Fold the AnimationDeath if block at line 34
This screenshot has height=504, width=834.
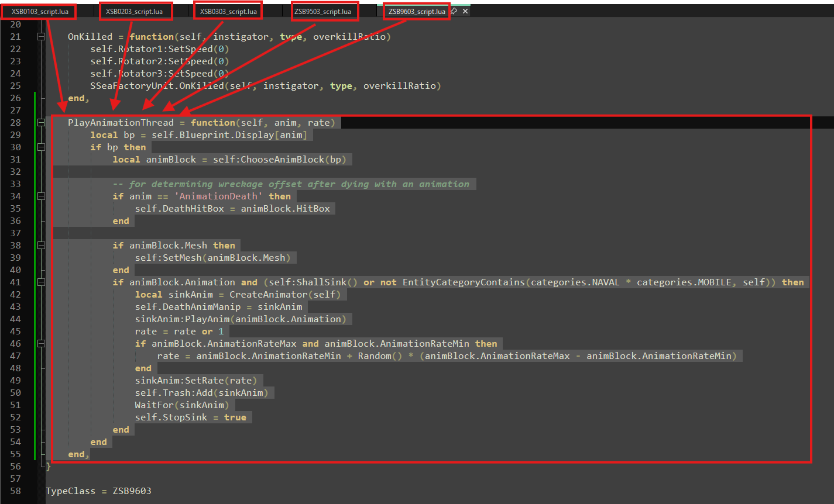coord(41,196)
